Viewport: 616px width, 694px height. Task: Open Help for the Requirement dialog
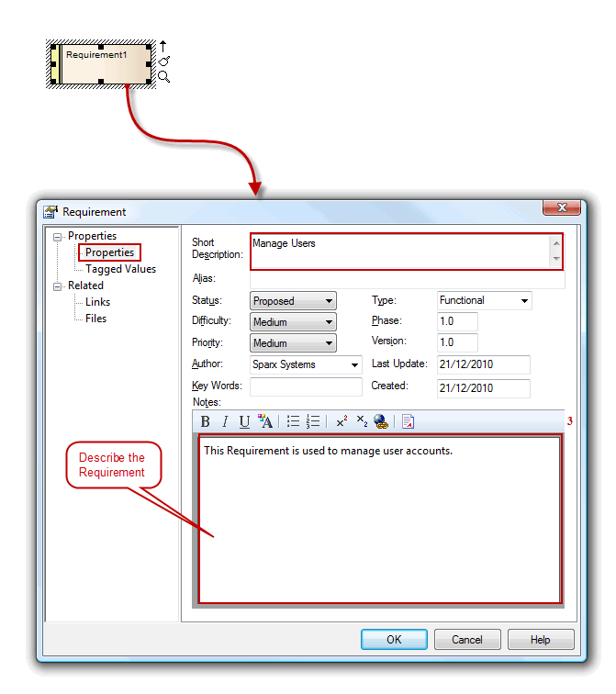pyautogui.click(x=541, y=640)
